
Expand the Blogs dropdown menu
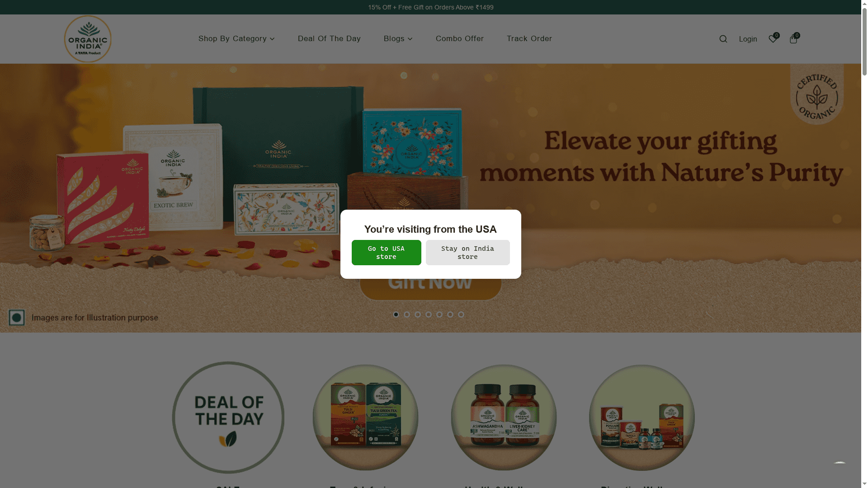[398, 39]
